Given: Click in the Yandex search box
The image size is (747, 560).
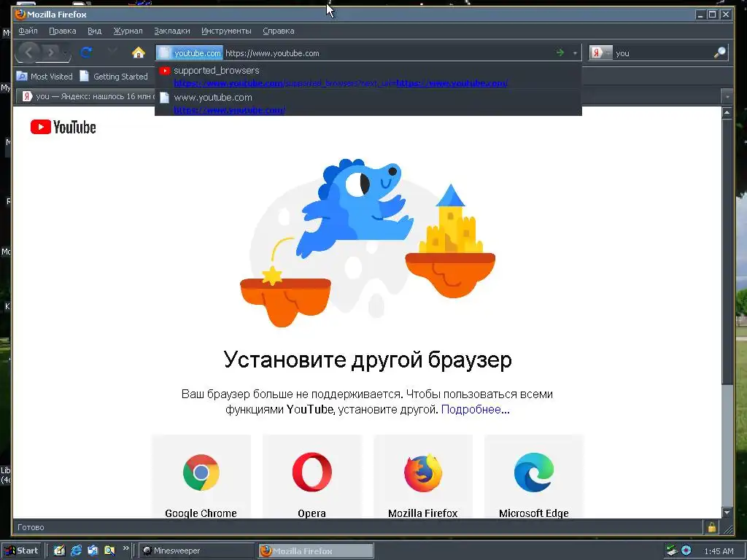Looking at the screenshot, I should [x=663, y=52].
